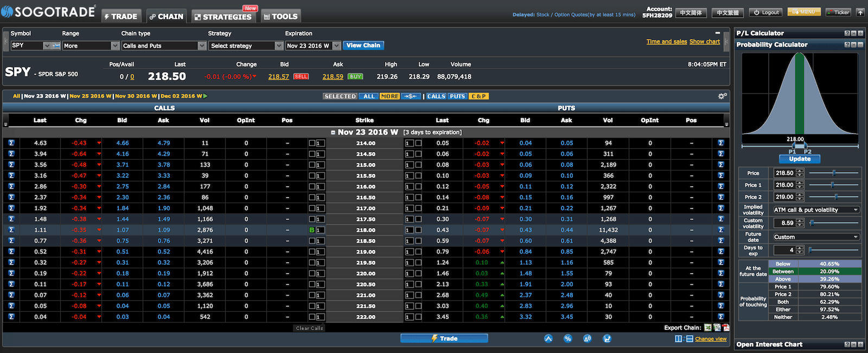Open the probability curve icon in footer
The width and height of the screenshot is (868, 353).
pyautogui.click(x=548, y=338)
